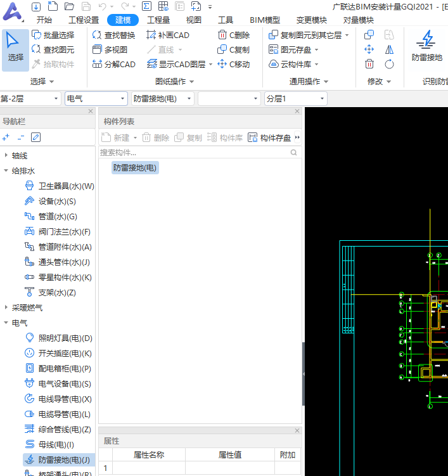Close the 导航栏 panel
Screen dimensions: 448x476
coord(91,111)
